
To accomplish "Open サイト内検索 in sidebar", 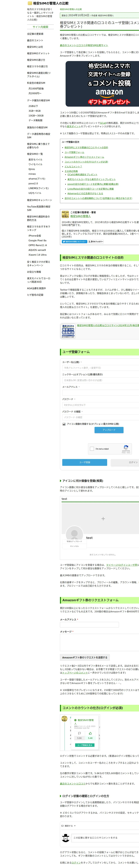I will (41, 27).
